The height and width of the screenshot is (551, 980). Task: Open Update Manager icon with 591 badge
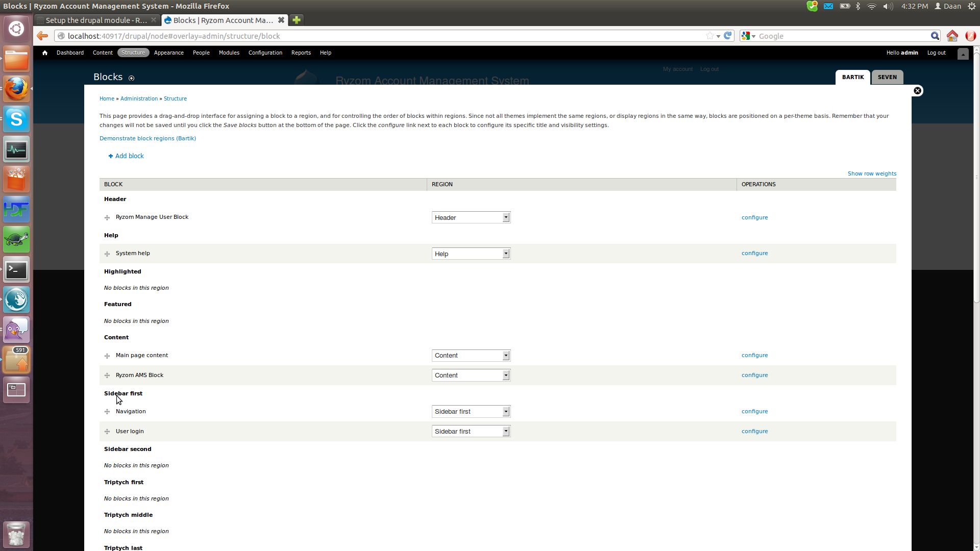coord(16,360)
